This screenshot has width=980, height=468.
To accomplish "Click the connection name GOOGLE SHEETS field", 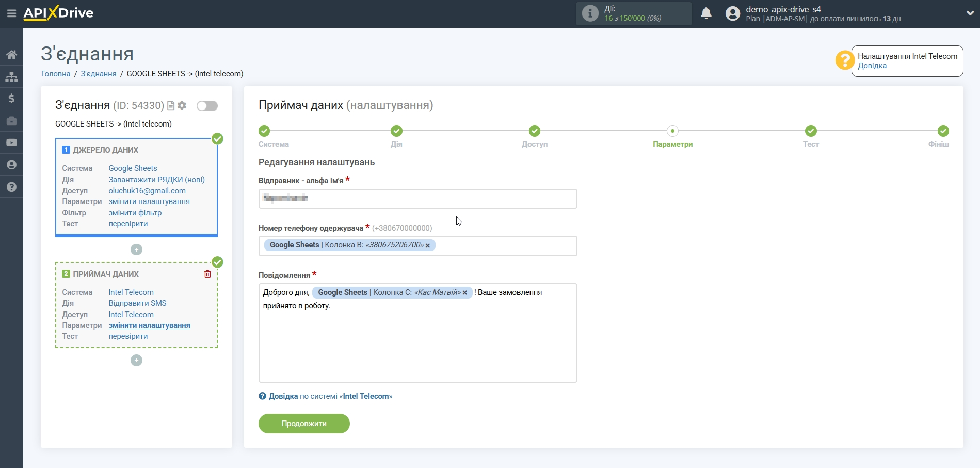I will (136, 124).
